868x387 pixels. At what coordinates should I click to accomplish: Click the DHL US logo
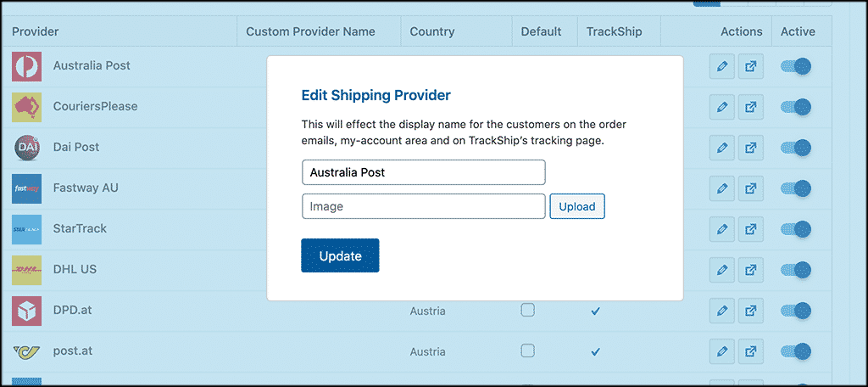(26, 270)
